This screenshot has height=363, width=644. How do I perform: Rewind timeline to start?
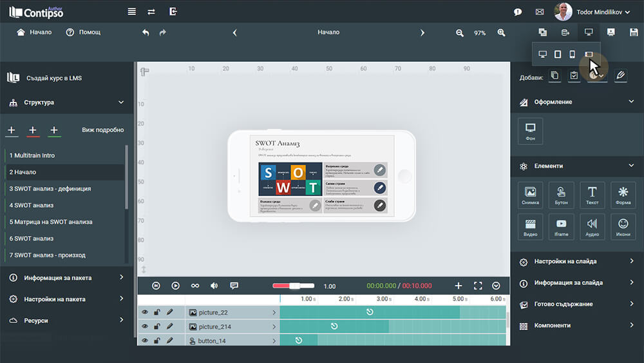click(x=156, y=286)
